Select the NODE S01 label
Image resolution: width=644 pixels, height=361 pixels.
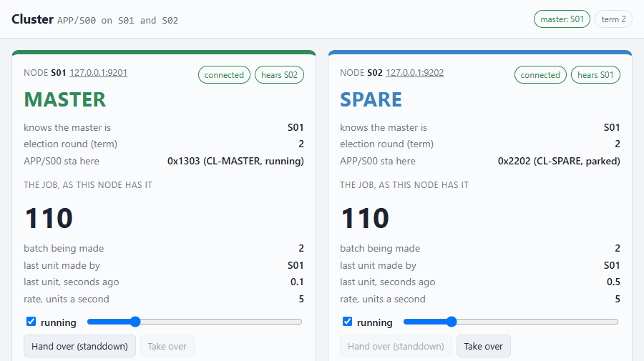click(45, 73)
